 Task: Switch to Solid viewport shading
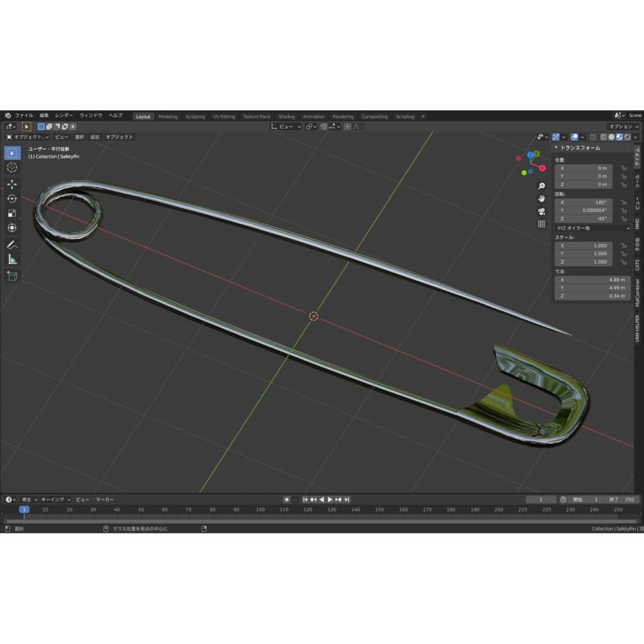pyautogui.click(x=611, y=137)
